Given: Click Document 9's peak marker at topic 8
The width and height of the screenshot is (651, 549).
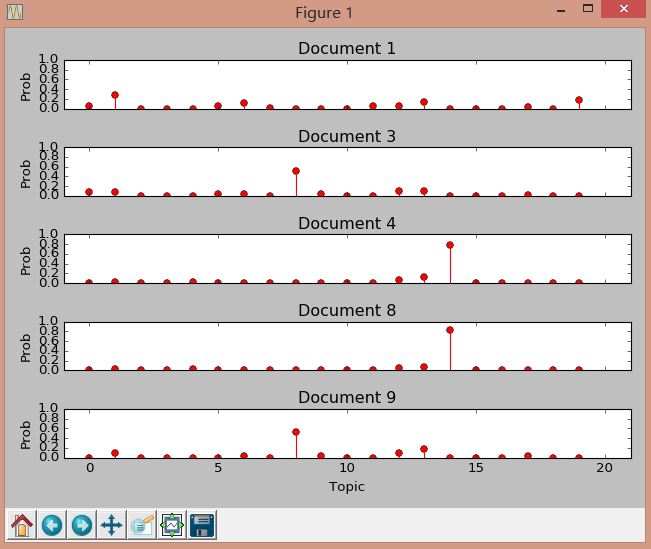Looking at the screenshot, I should (296, 432).
